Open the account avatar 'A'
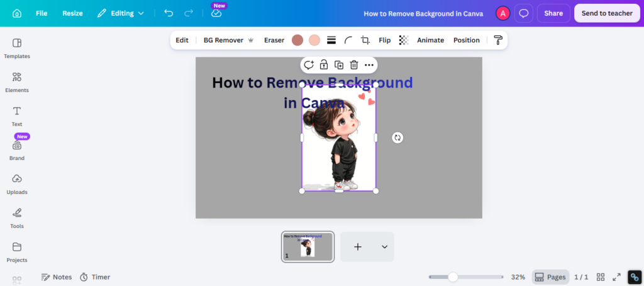 click(502, 13)
